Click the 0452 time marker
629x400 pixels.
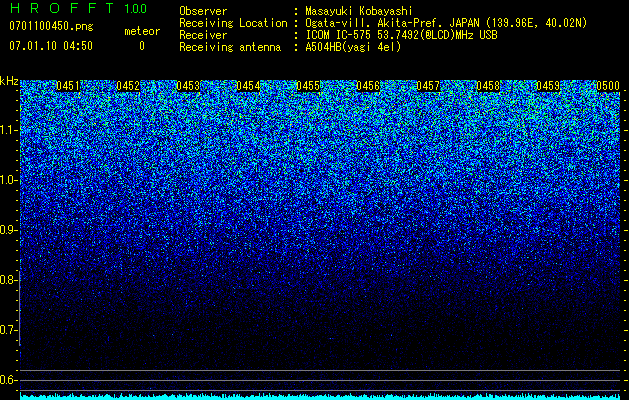coord(128,86)
